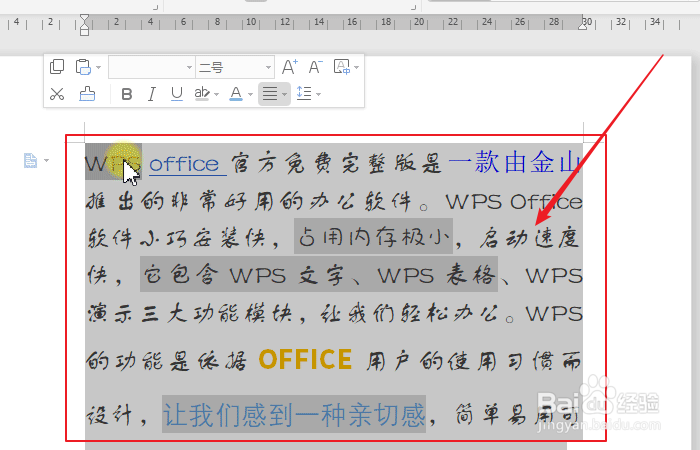Click the underlined blue 'office' link text
The height and width of the screenshot is (450, 700).
click(183, 164)
